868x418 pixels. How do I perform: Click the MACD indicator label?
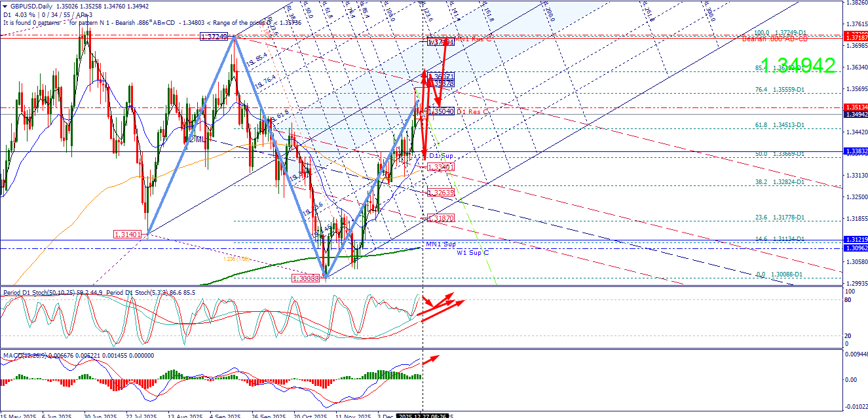pyautogui.click(x=79, y=356)
